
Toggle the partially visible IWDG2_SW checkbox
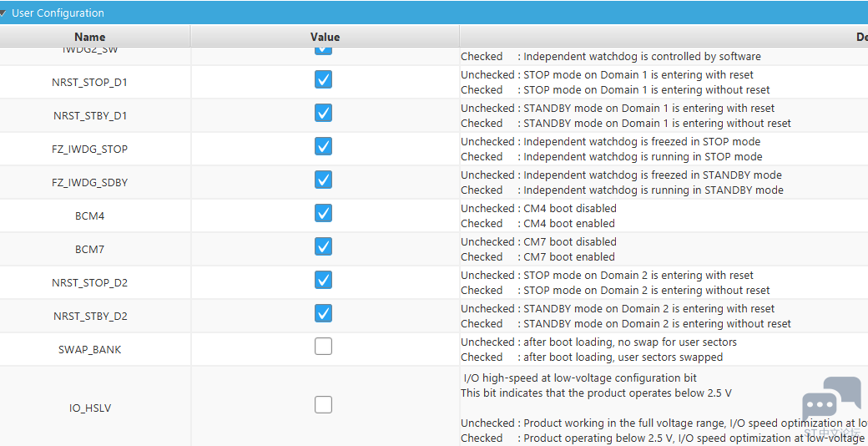point(323,51)
